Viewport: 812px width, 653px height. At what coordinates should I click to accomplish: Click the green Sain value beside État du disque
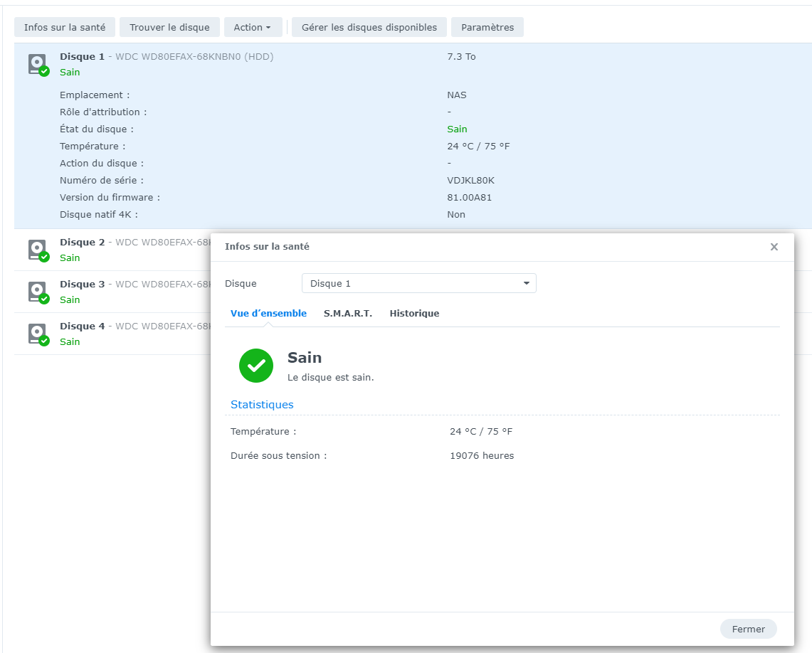(x=457, y=129)
